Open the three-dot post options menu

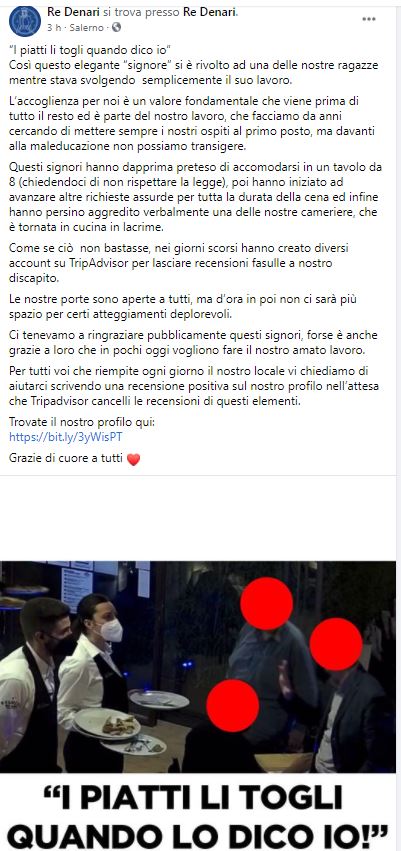click(x=369, y=19)
